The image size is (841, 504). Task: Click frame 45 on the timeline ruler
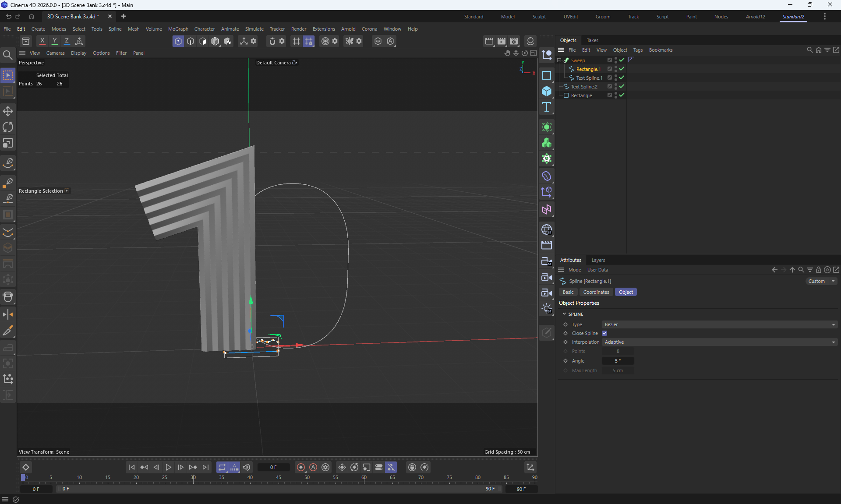[279, 478]
